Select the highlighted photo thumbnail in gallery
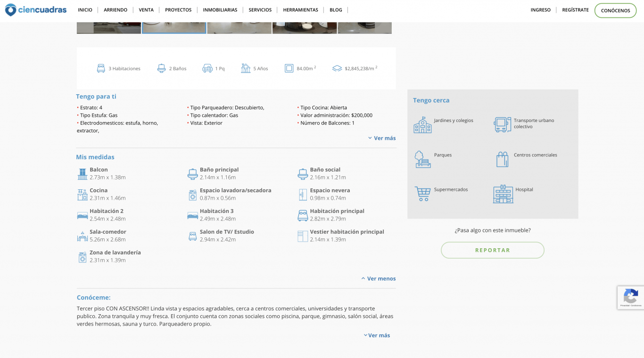This screenshot has height=358, width=644. (174, 28)
